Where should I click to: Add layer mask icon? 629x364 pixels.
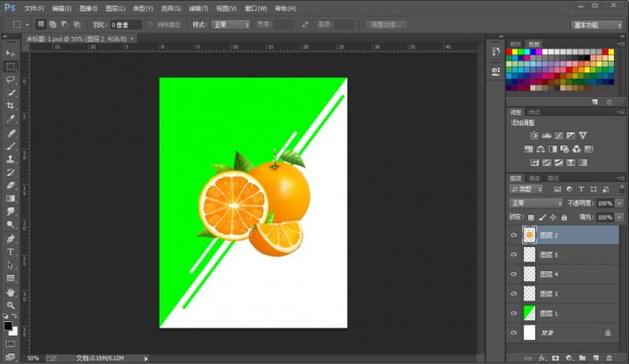tap(555, 358)
